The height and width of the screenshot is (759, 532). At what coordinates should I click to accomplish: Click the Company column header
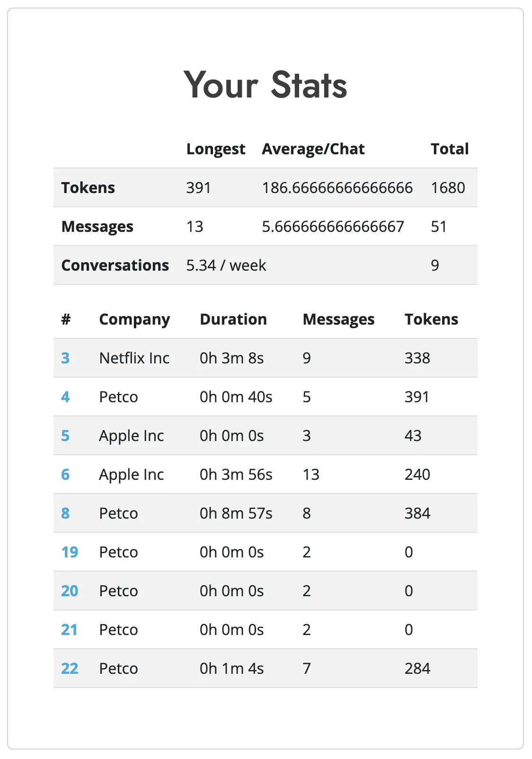[x=134, y=319]
